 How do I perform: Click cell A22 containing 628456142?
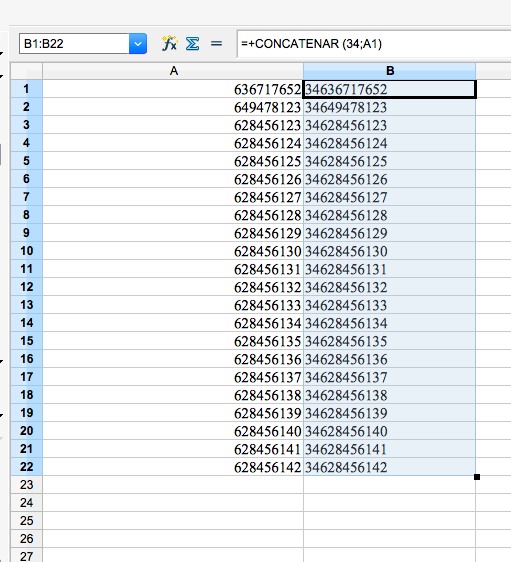point(173,467)
